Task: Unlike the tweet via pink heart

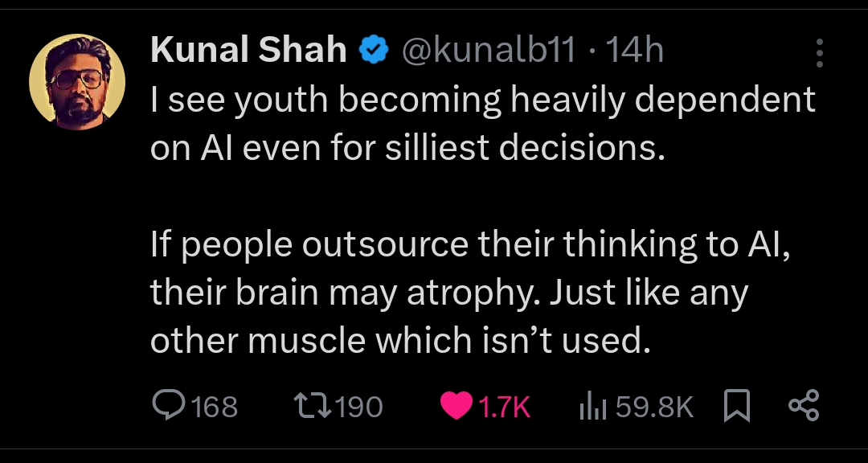Action: click(x=456, y=406)
